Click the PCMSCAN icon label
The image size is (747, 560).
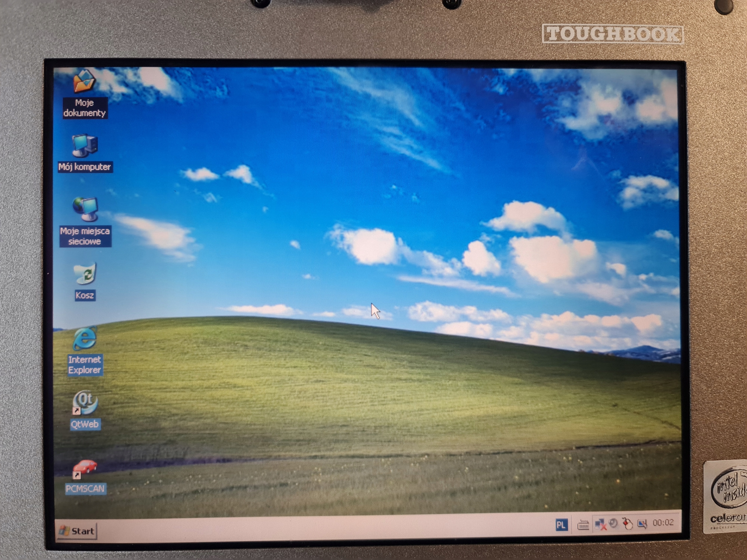tap(85, 489)
